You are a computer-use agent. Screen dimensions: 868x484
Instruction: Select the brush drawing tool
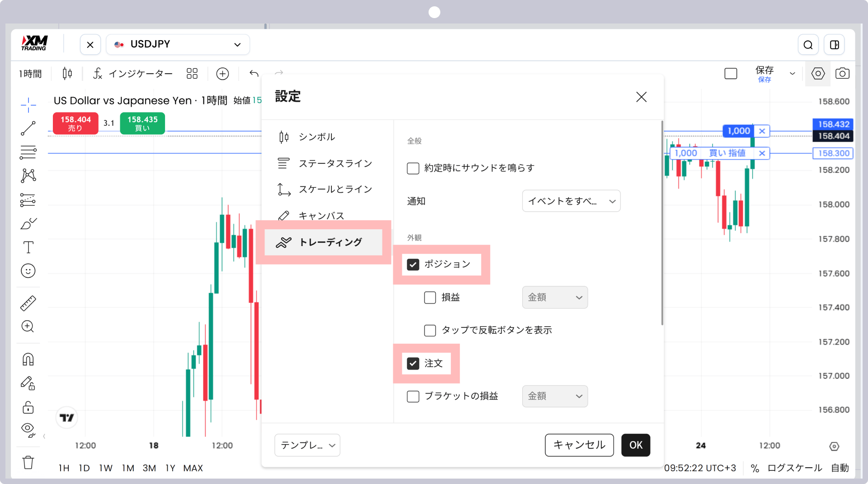[x=28, y=223]
